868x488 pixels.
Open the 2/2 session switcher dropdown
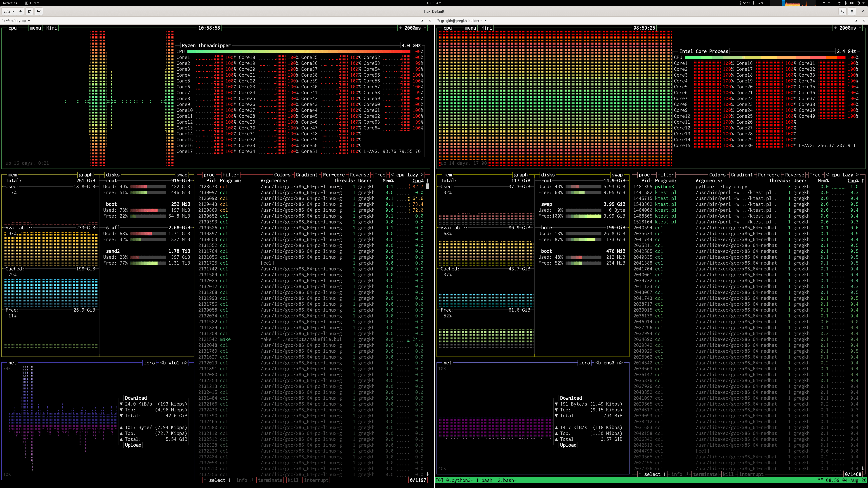point(9,11)
